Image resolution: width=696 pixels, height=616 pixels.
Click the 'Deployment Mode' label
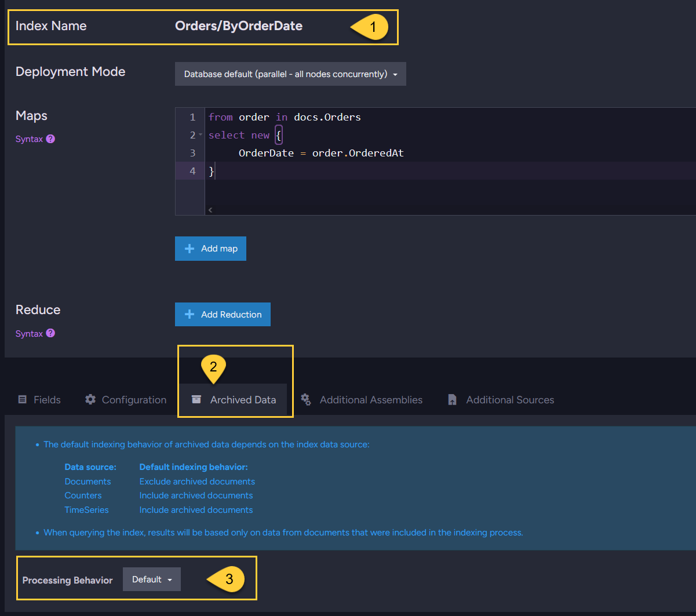[71, 72]
